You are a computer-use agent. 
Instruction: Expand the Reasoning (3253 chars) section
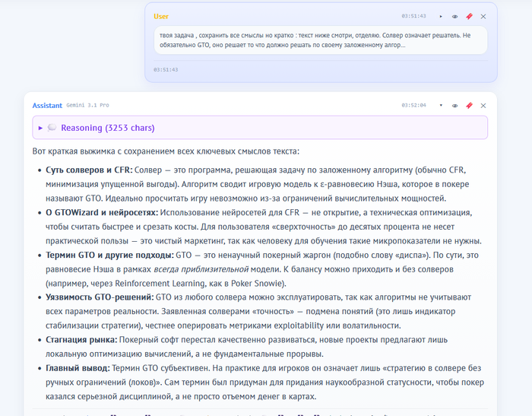point(40,128)
